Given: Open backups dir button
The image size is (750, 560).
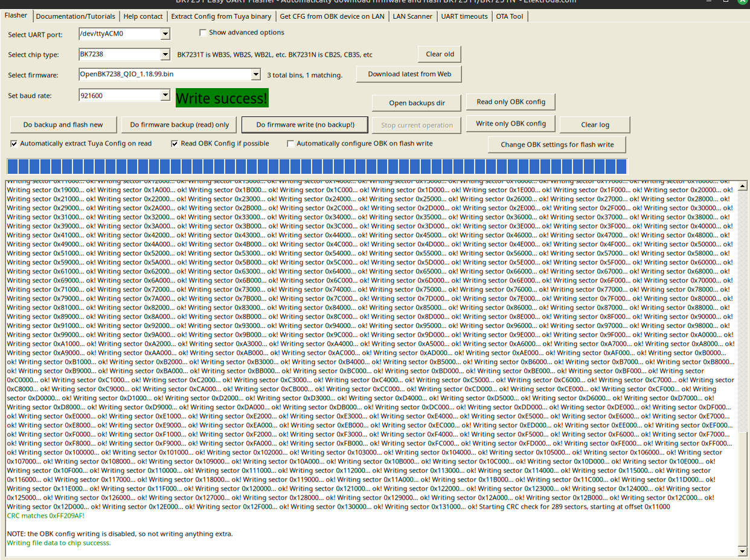Looking at the screenshot, I should (x=417, y=103).
